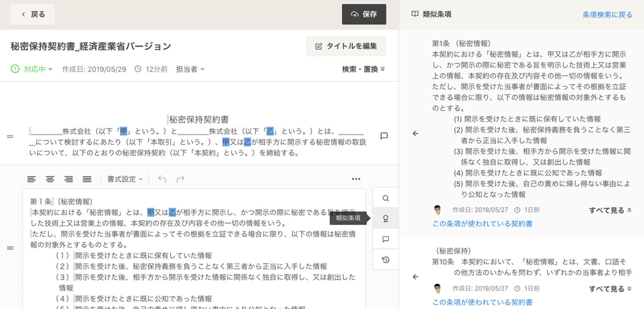Screen dimensions: 644x309
Task: Insert the first similar clause with its left arrow
Action: pyautogui.click(x=415, y=134)
